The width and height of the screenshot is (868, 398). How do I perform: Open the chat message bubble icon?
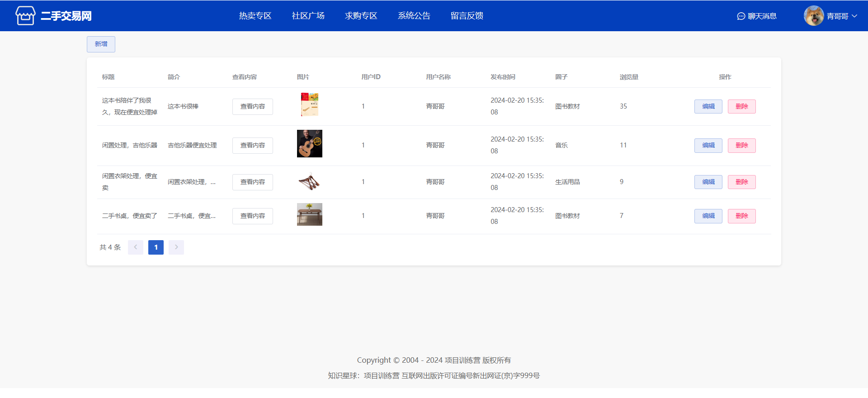click(741, 16)
